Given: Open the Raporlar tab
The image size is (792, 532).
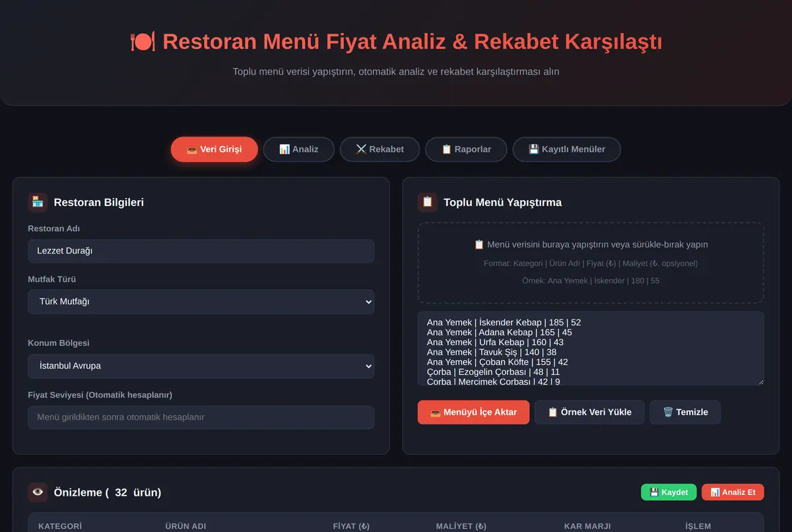Looking at the screenshot, I should point(466,149).
